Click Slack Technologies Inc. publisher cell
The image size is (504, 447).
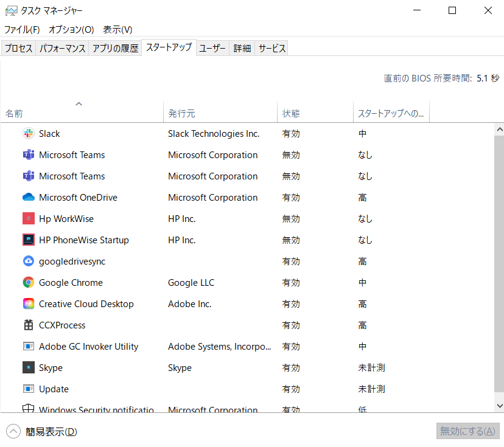tap(214, 134)
